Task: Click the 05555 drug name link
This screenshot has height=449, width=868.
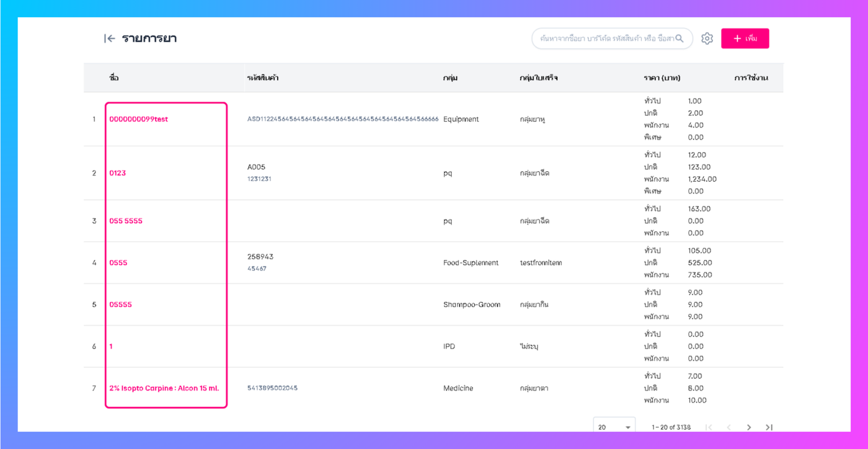Action: tap(120, 305)
